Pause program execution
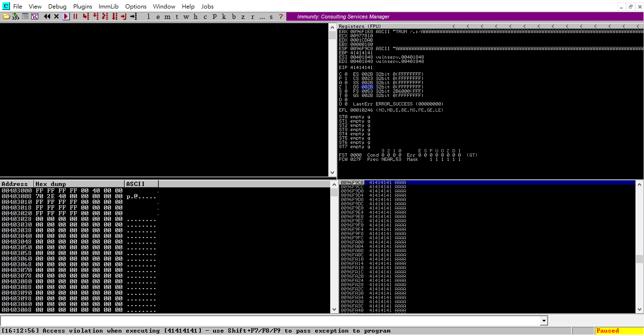 (75, 17)
